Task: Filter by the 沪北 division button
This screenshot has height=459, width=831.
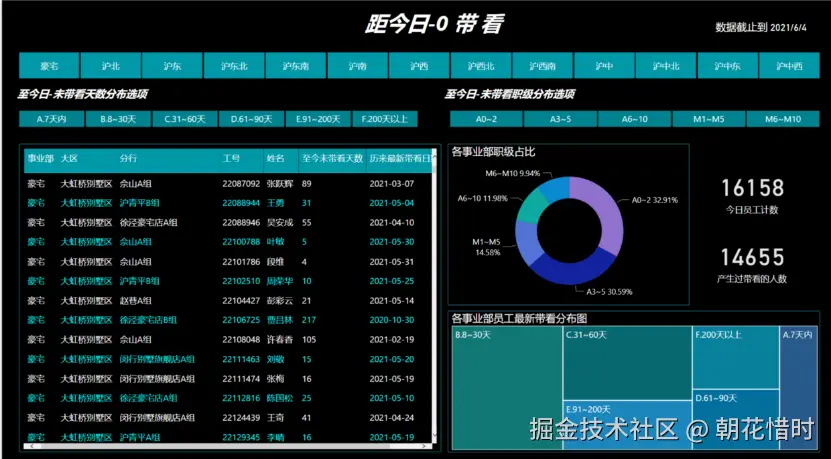Action: pyautogui.click(x=111, y=66)
